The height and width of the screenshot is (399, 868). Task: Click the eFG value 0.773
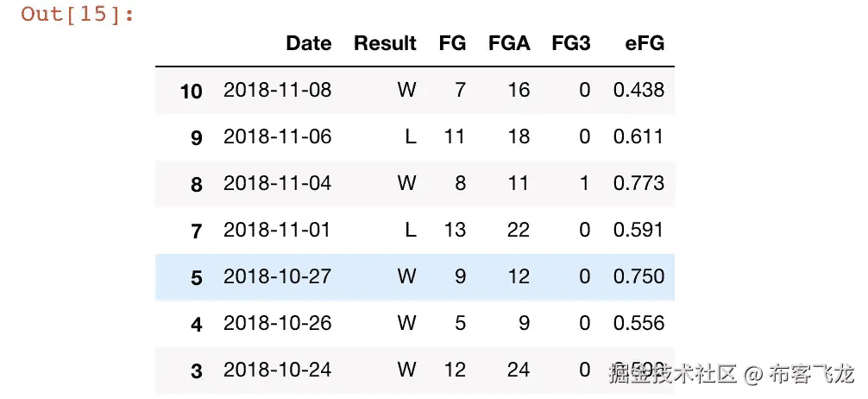tap(638, 183)
